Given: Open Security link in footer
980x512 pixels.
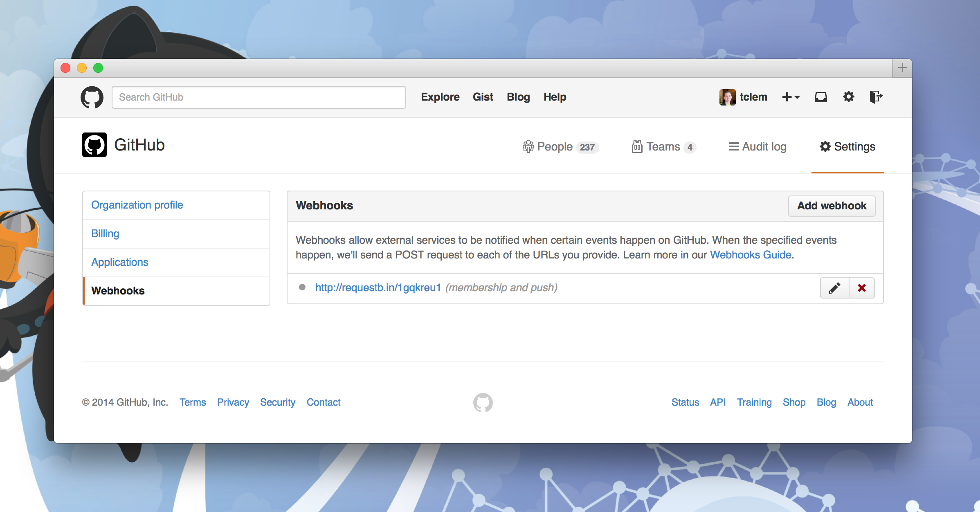Looking at the screenshot, I should point(278,402).
